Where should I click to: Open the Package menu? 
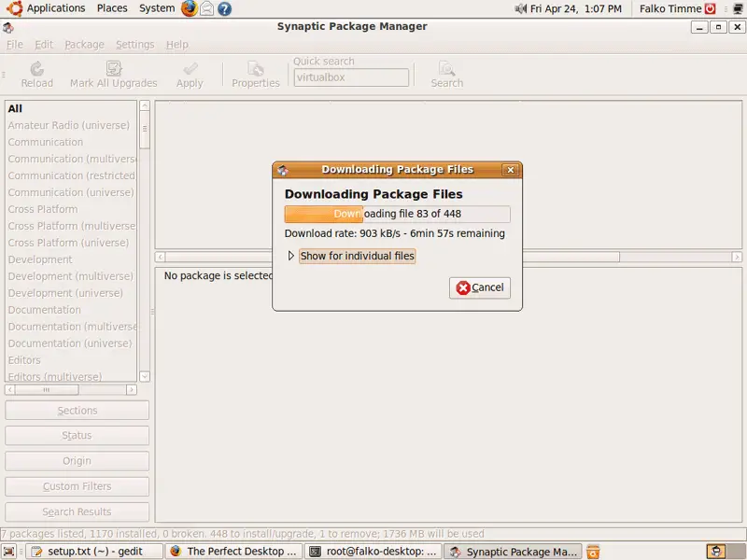tap(84, 45)
